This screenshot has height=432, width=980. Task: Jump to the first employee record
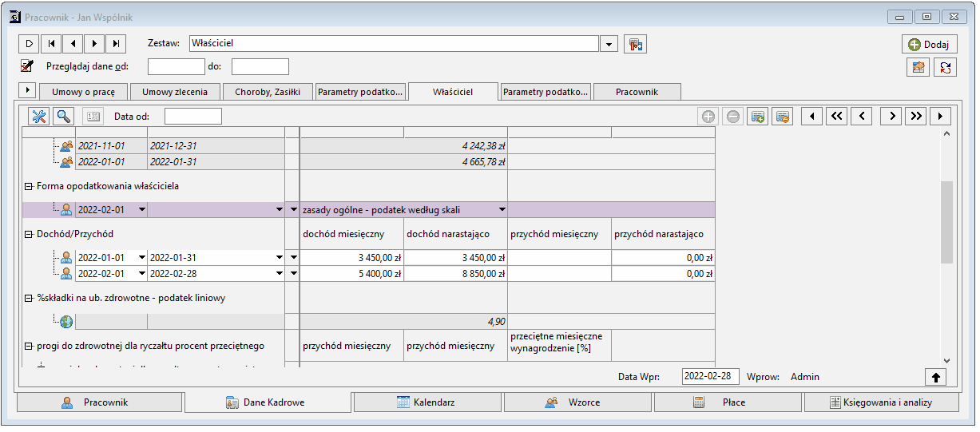[x=51, y=44]
